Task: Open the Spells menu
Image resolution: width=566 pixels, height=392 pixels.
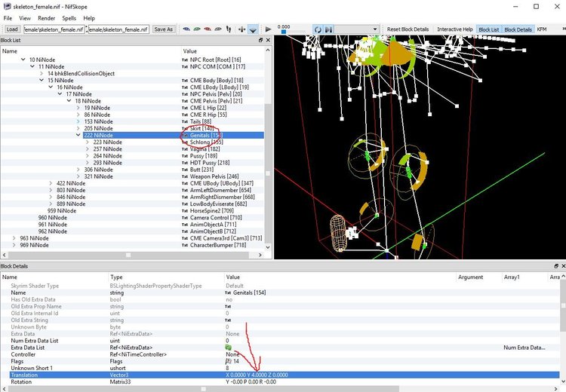Action: [69, 18]
